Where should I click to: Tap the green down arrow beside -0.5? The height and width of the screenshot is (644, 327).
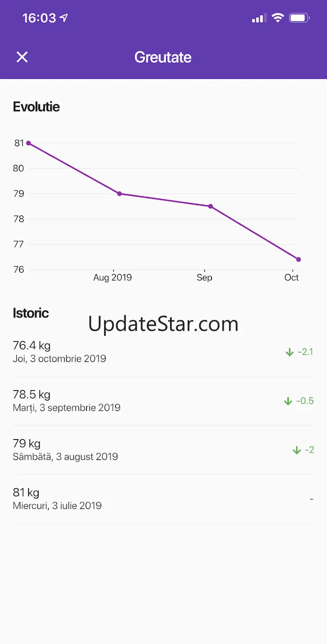click(x=288, y=401)
